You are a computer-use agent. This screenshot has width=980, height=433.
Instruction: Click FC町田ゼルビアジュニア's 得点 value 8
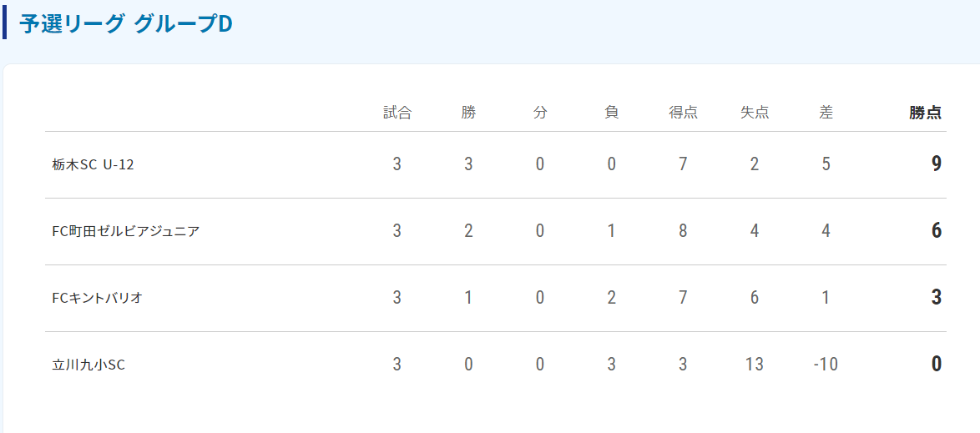click(683, 231)
